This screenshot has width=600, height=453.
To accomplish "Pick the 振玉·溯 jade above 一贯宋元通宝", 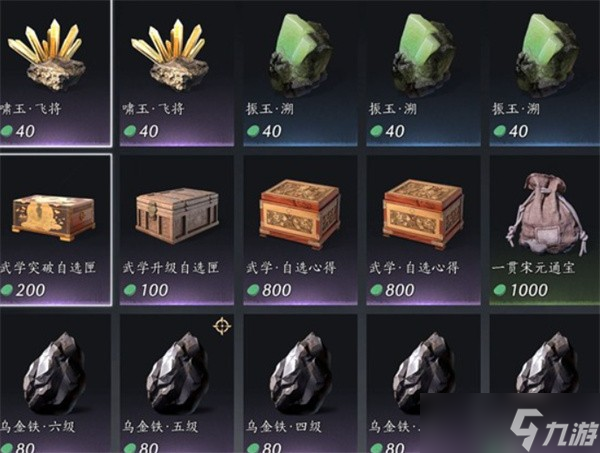I will (x=545, y=73).
